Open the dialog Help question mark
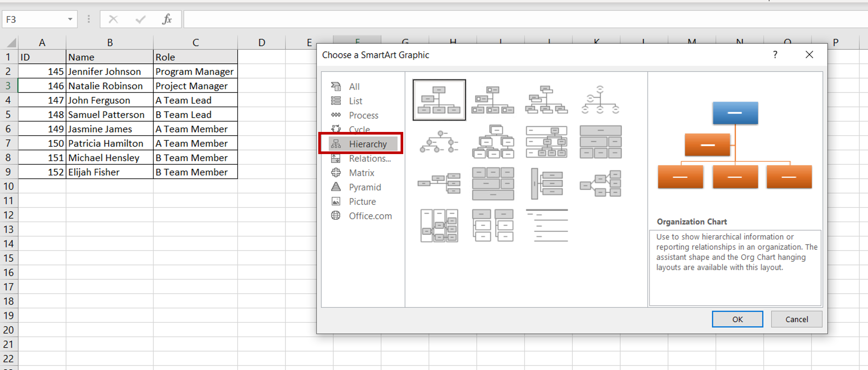Screen dimensions: 868x370 click(775, 55)
